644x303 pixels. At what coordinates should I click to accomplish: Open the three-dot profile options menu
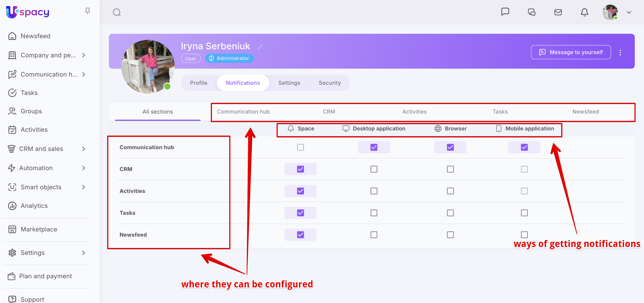pos(620,52)
